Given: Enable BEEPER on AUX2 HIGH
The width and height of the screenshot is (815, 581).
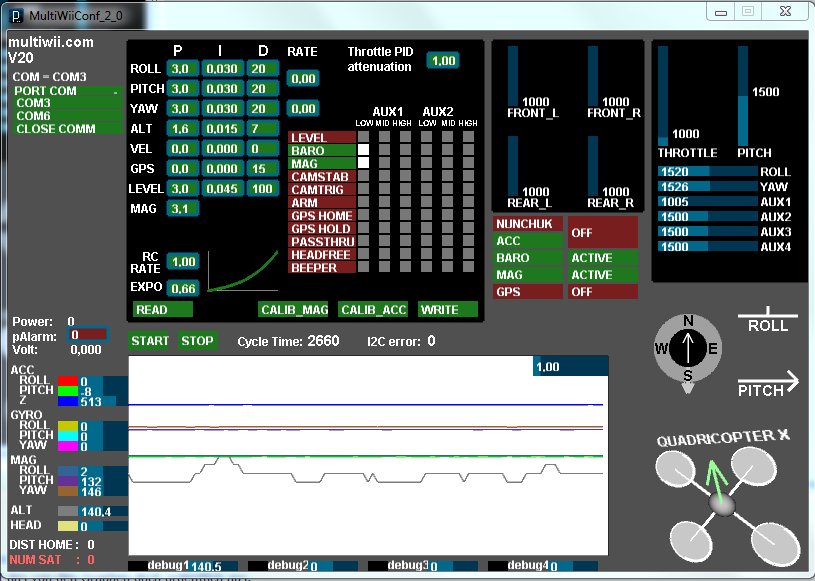Looking at the screenshot, I should (468, 267).
